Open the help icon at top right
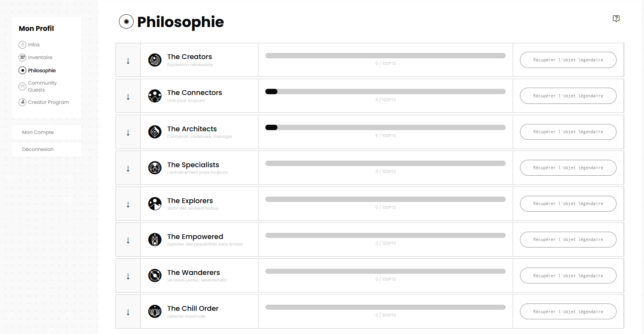 616,19
